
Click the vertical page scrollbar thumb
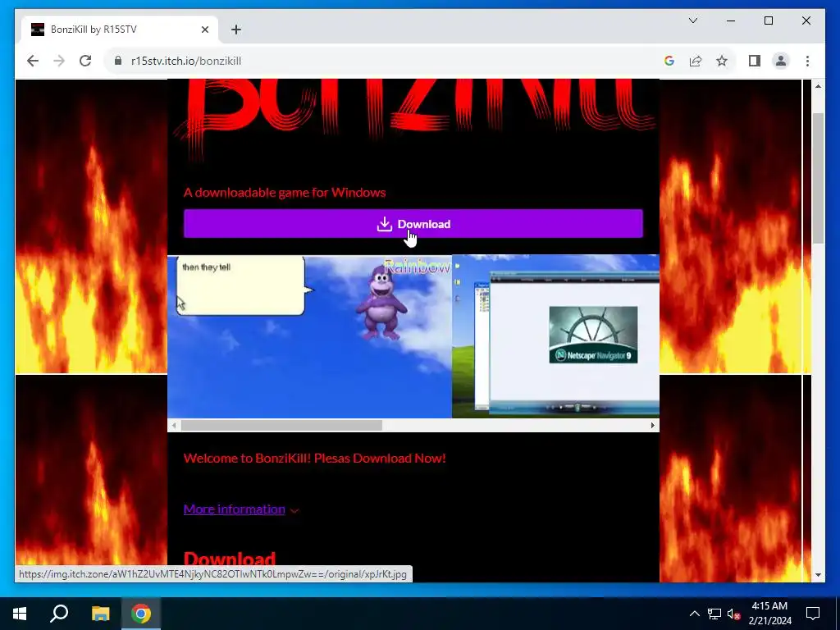818,178
